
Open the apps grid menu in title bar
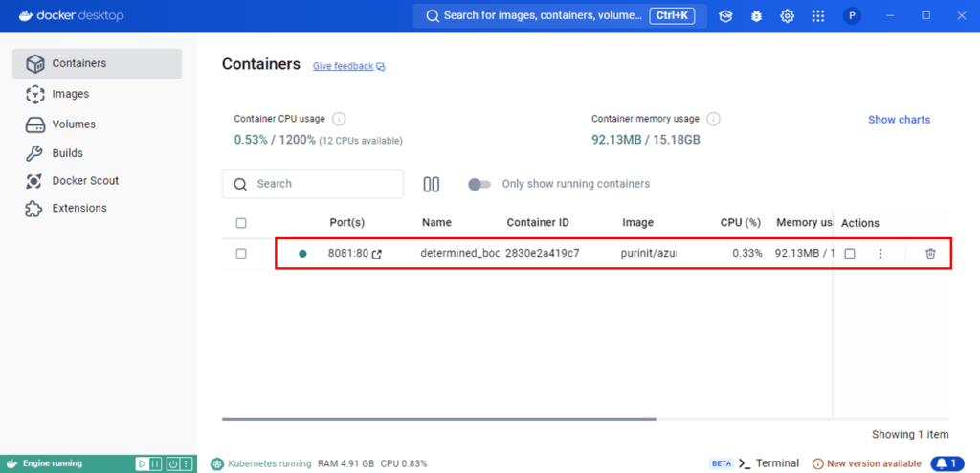818,16
